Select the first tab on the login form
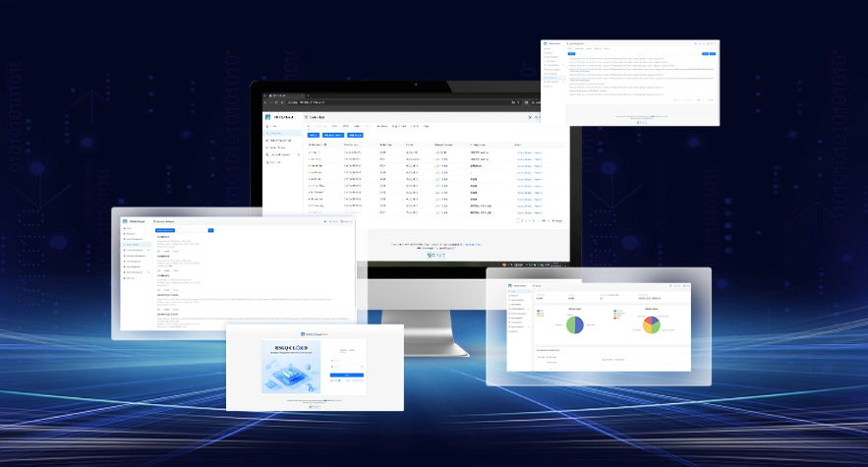The image size is (868, 467). pyautogui.click(x=342, y=349)
